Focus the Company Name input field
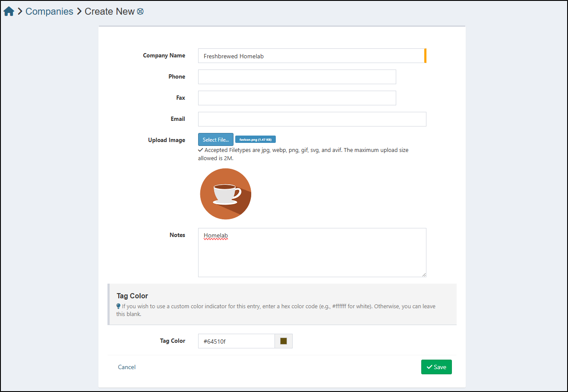This screenshot has height=392, width=568. [x=311, y=56]
